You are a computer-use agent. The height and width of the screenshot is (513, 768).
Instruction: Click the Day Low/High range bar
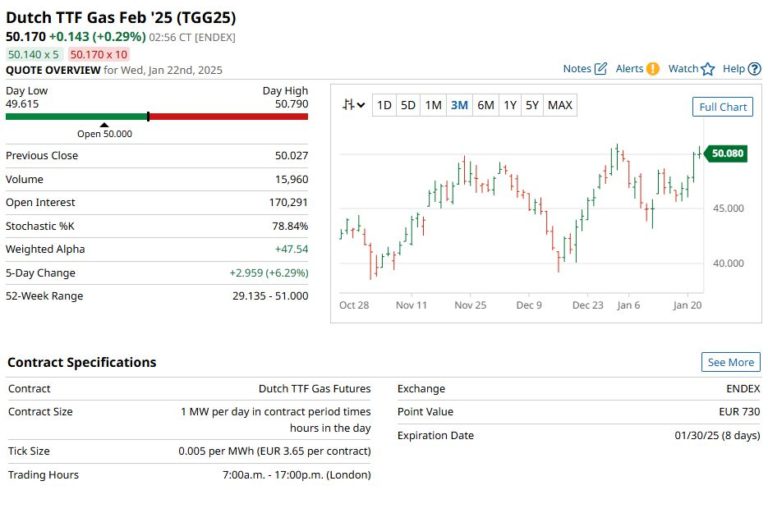pos(156,116)
